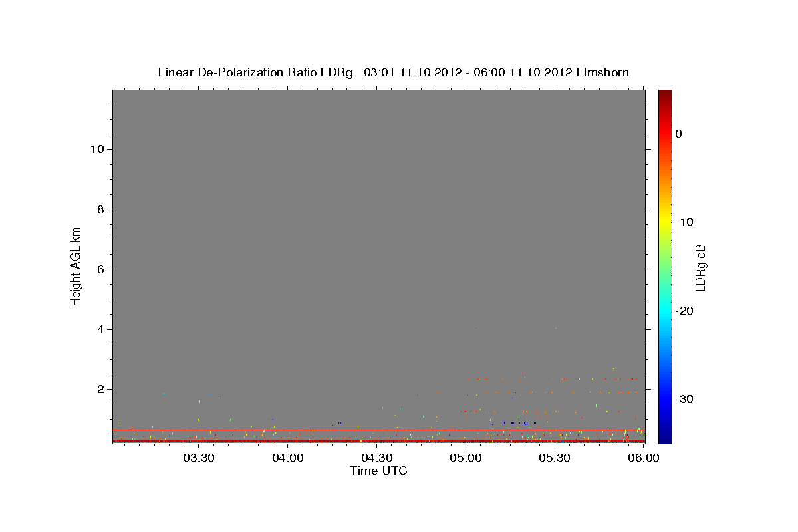Click the height tick label 8
Viewport: 798px width, 532px height.
(99, 209)
